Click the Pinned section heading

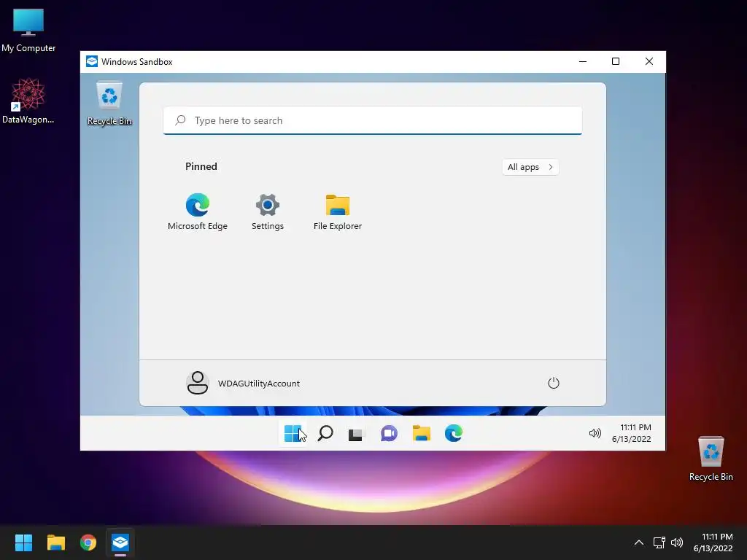[201, 166]
